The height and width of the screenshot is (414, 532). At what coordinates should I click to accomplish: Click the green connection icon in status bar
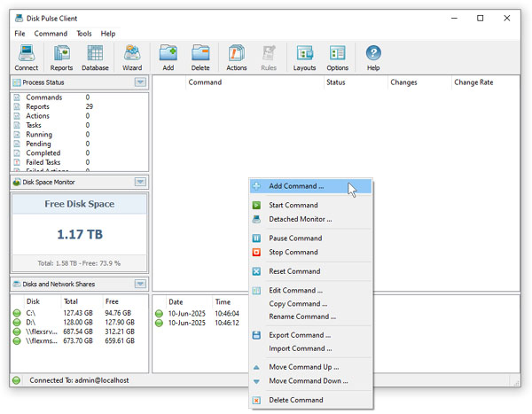pyautogui.click(x=16, y=380)
